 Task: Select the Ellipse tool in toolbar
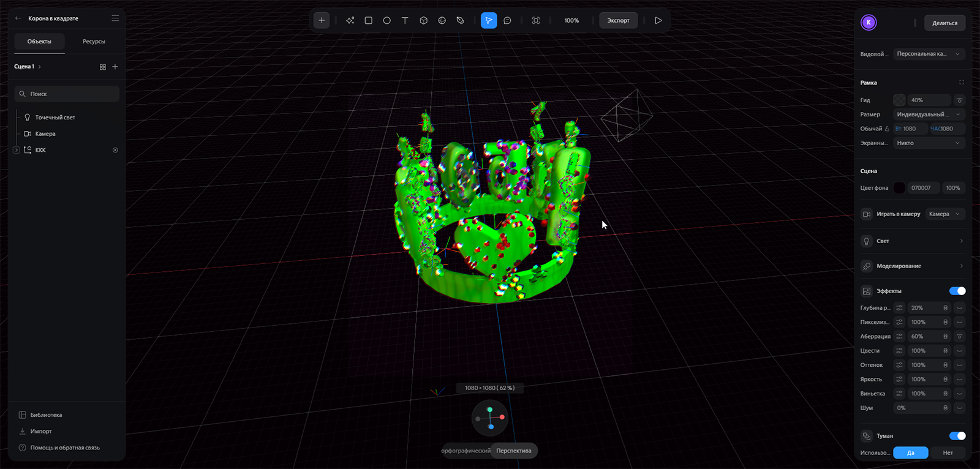[x=386, y=20]
